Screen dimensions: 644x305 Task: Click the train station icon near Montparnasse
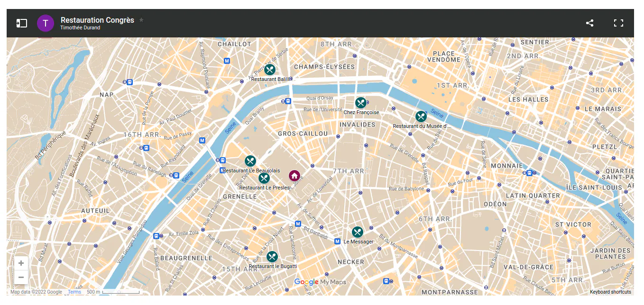[387, 281]
